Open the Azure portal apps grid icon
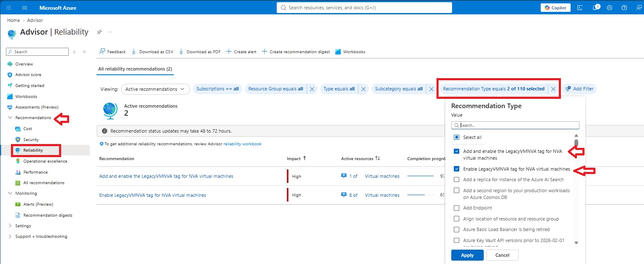 tap(9, 8)
